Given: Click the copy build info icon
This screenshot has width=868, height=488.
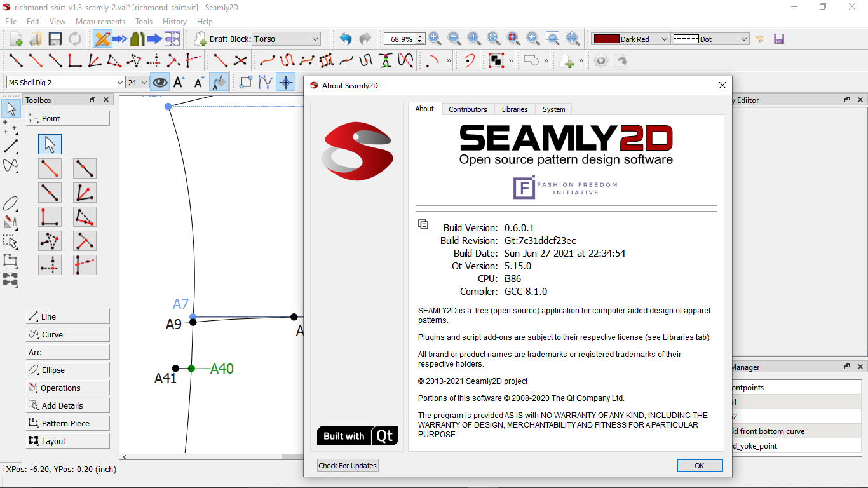Looking at the screenshot, I should (423, 224).
